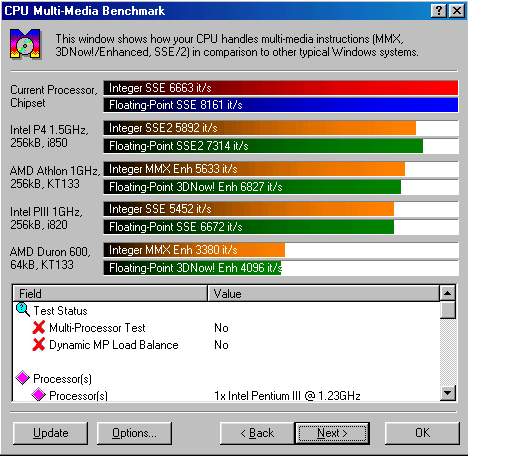Click the Test Status magnifier icon
The width and height of the screenshot is (512, 456).
23,310
